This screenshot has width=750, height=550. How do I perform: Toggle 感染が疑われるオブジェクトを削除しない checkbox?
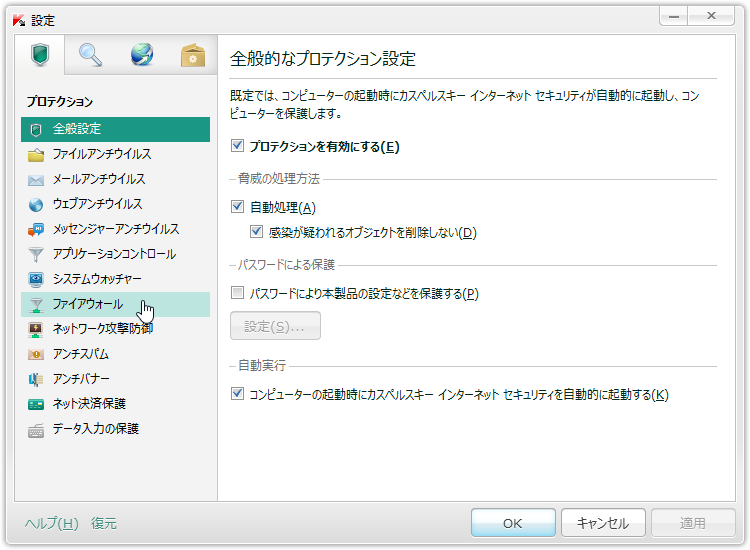click(x=256, y=232)
